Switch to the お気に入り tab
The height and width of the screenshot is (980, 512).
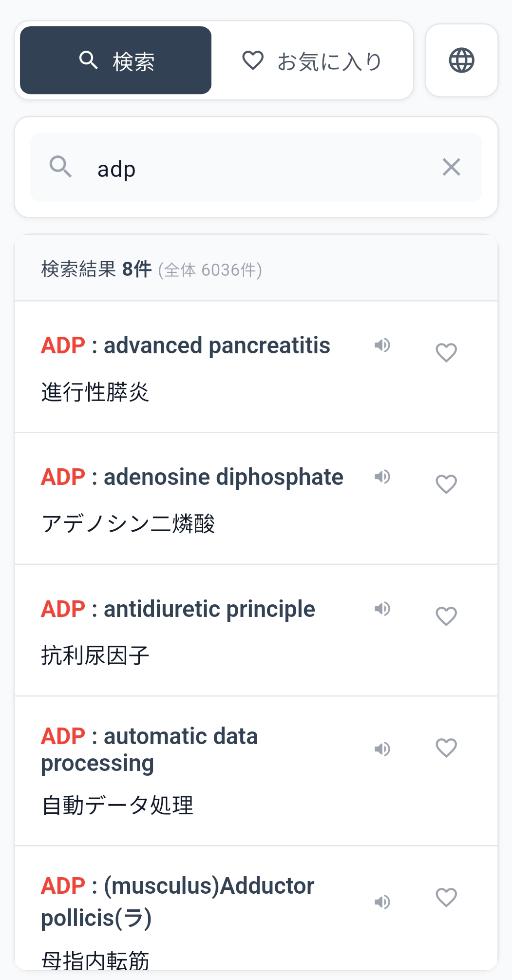(x=312, y=59)
